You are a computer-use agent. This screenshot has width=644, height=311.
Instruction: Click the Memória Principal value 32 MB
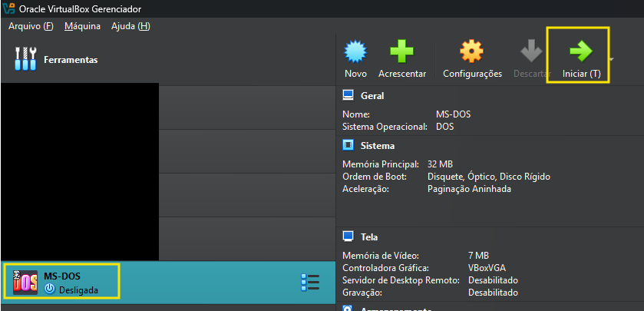(440, 164)
